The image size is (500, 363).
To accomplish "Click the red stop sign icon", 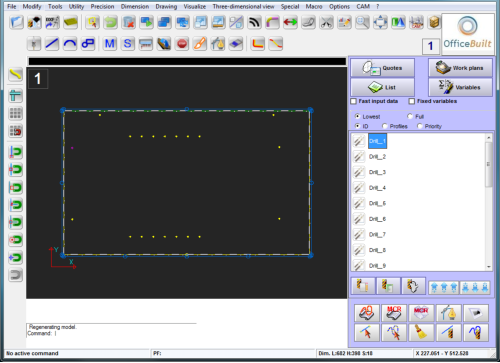I will [182, 44].
